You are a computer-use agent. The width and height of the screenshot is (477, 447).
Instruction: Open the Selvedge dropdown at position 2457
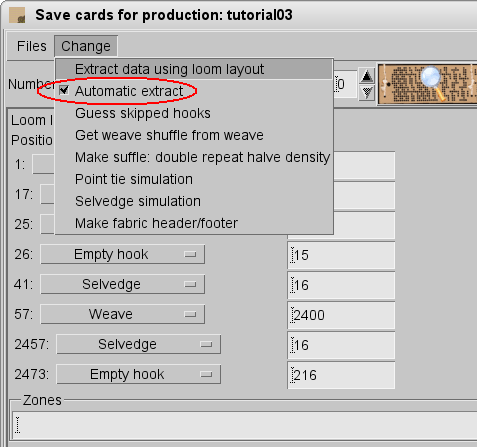(138, 344)
